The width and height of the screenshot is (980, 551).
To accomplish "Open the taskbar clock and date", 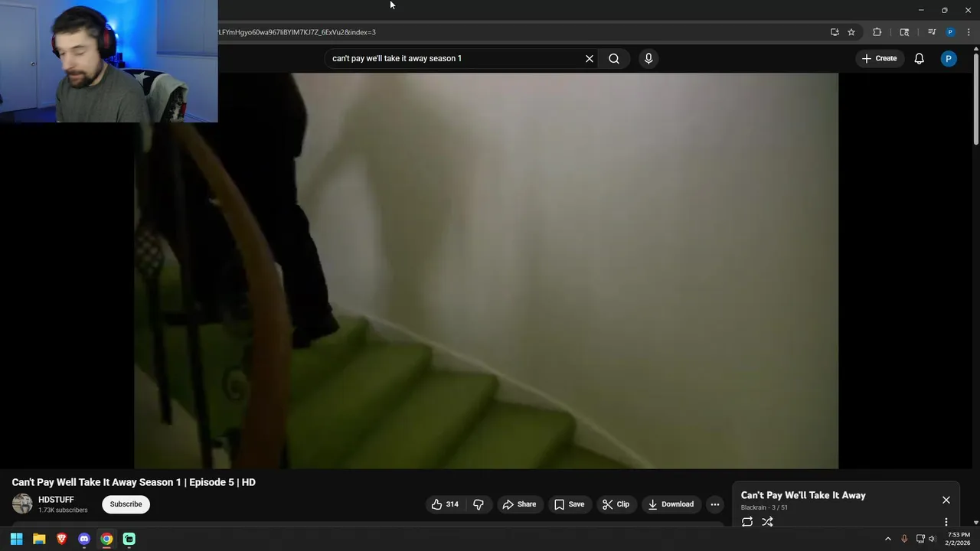I will click(x=958, y=539).
